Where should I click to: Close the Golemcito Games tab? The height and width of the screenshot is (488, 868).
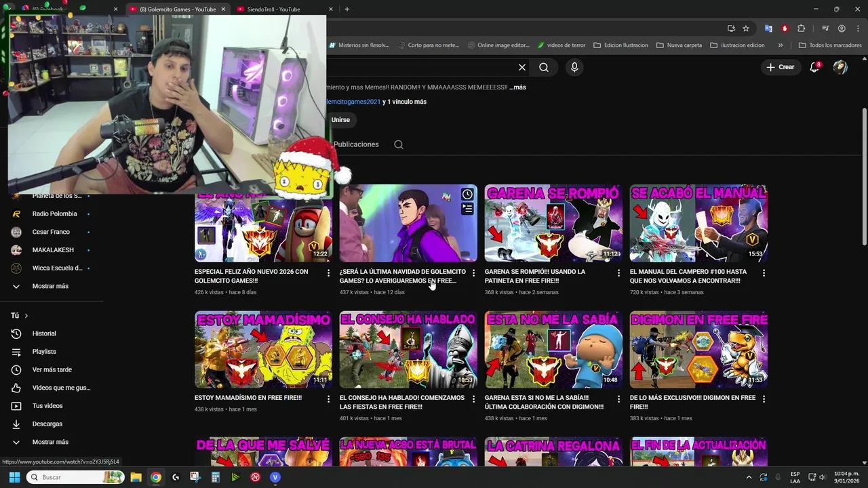223,9
